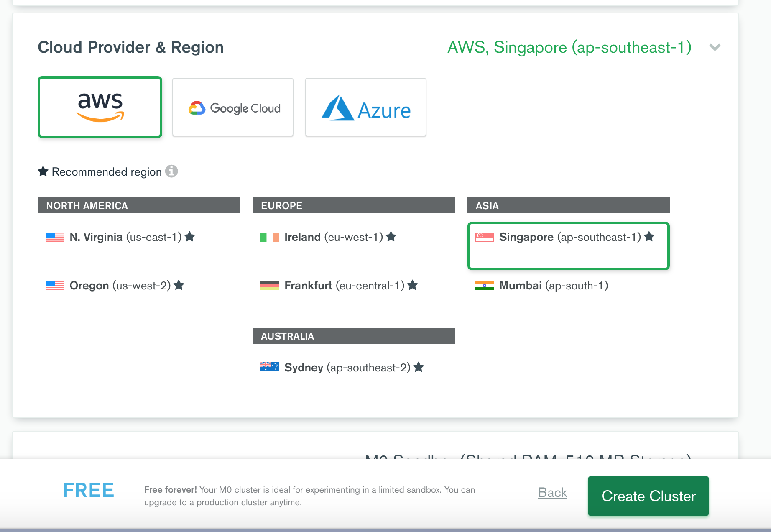The height and width of the screenshot is (532, 771).
Task: Select AWS as the cloud provider
Action: (100, 107)
